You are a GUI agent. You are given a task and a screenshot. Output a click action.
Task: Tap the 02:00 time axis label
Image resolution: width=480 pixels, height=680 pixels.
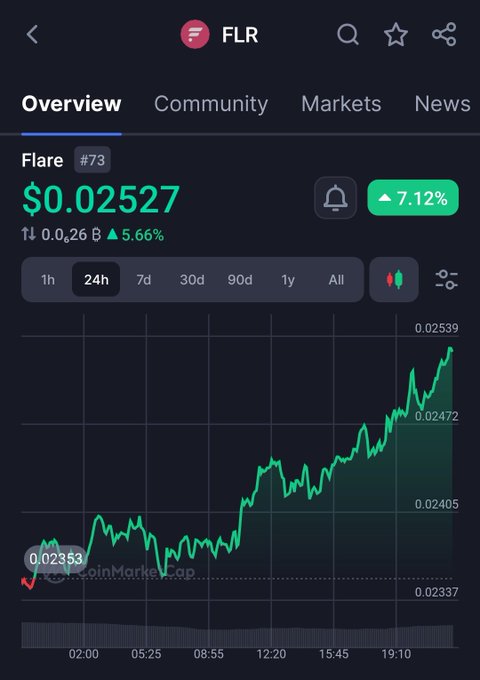tap(84, 654)
